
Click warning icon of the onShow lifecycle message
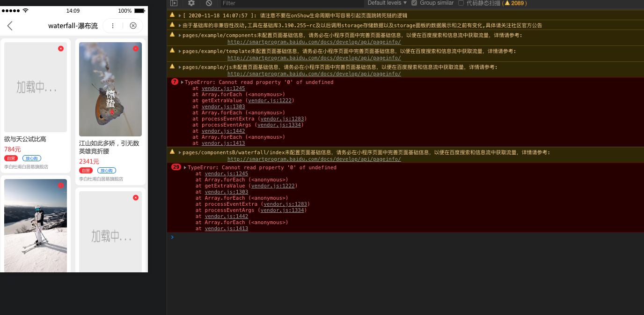pos(172,15)
